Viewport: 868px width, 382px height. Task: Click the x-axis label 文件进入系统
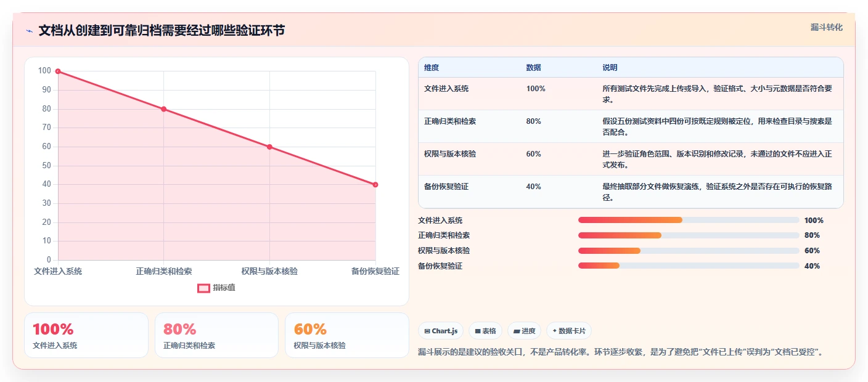(58, 271)
